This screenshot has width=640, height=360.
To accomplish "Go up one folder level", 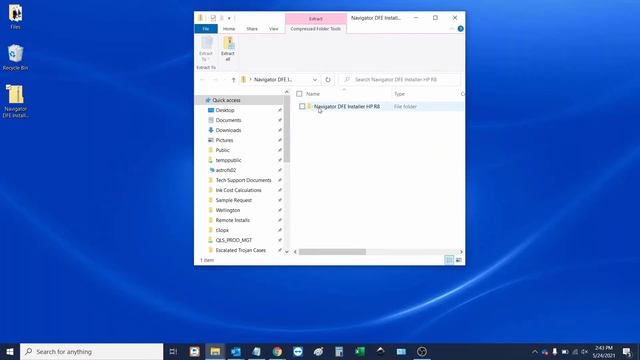I will [x=233, y=80].
